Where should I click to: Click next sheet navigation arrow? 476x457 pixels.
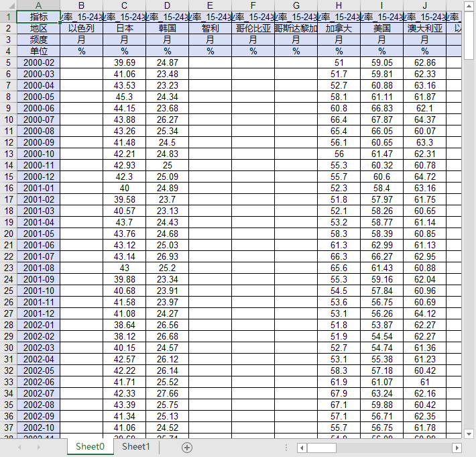[x=39, y=448]
